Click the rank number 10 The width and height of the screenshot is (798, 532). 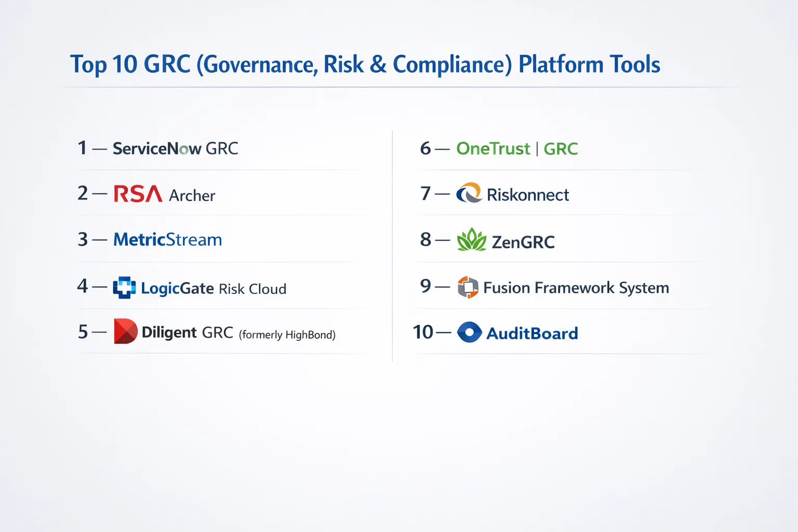423,332
